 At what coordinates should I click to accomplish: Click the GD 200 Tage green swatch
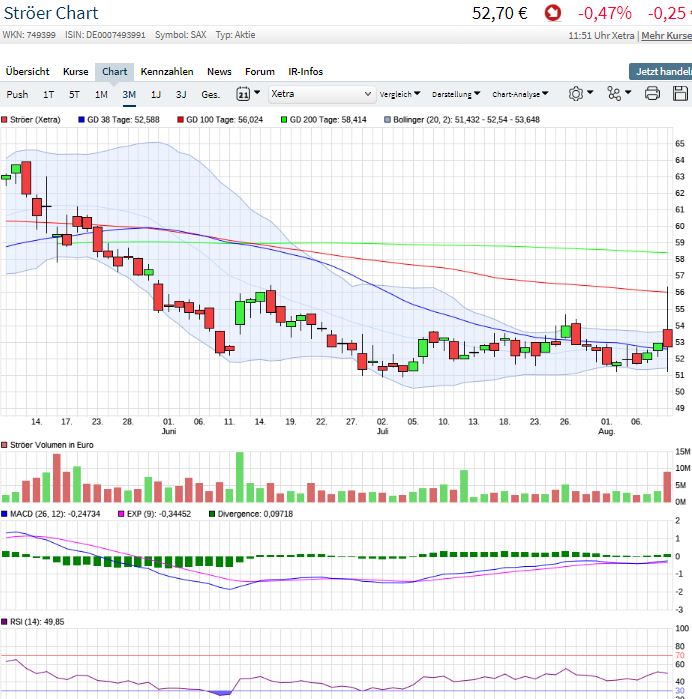[284, 119]
